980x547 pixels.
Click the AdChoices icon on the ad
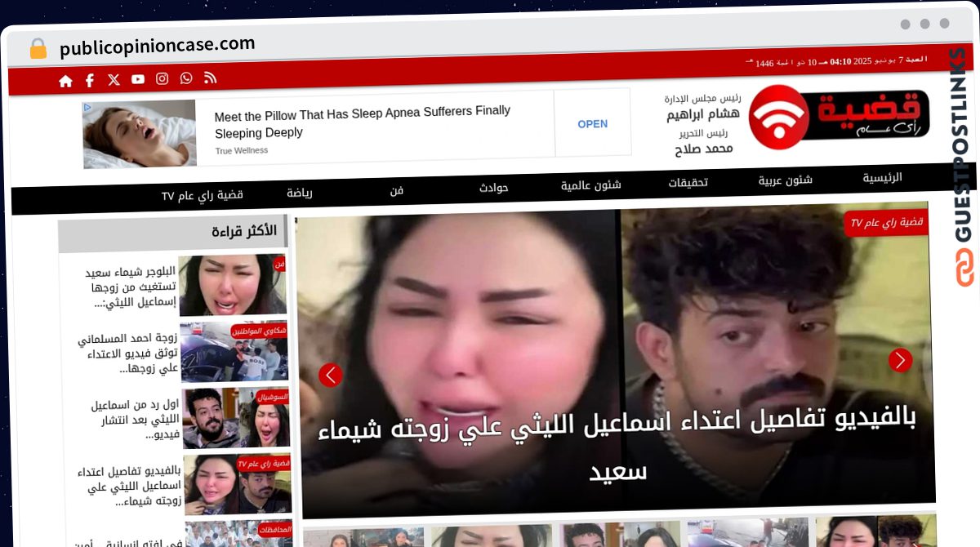[x=87, y=107]
